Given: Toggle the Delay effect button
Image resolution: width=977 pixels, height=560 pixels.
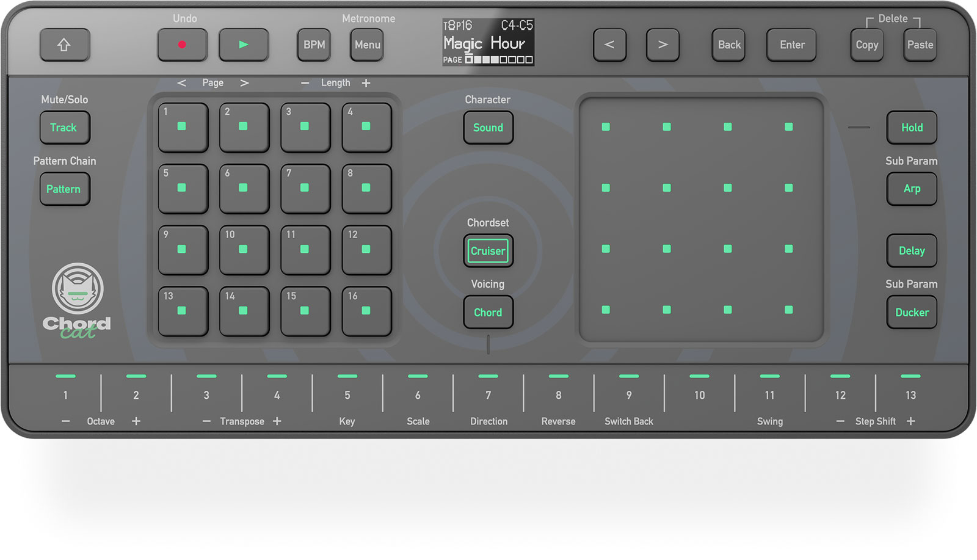Looking at the screenshot, I should (911, 250).
